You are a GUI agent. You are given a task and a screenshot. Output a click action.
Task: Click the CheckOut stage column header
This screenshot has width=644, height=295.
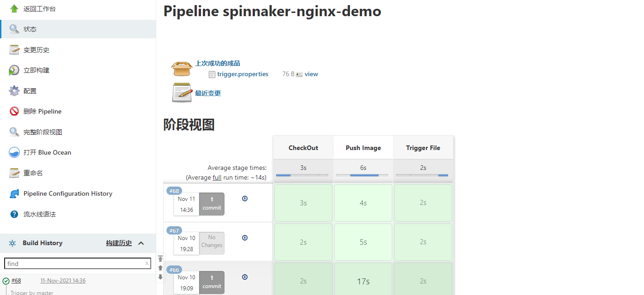[x=303, y=148]
